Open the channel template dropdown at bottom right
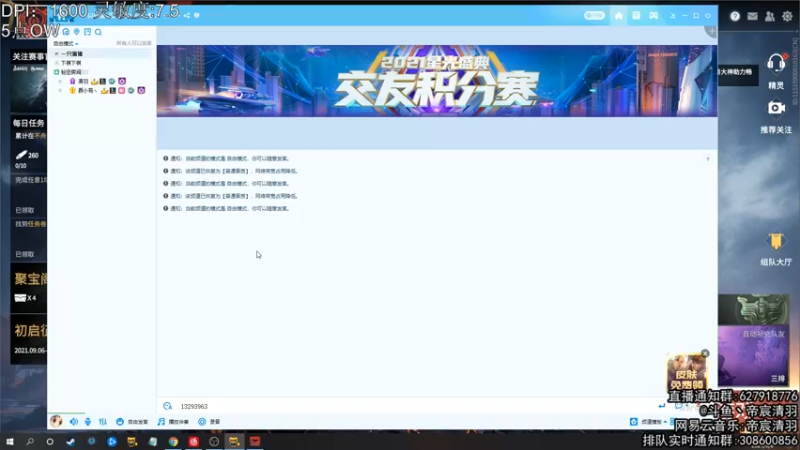This screenshot has height=450, width=800. (648, 421)
